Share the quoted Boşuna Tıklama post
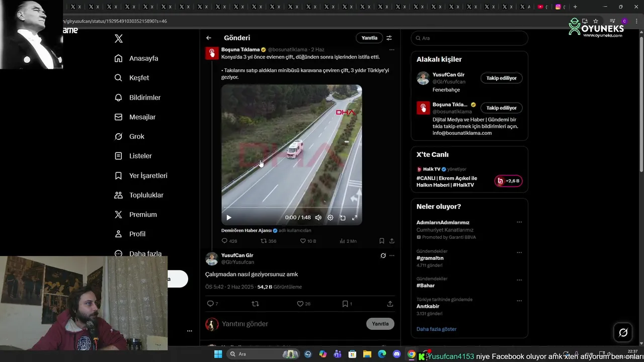Viewport: 644px width, 362px height. point(392,241)
